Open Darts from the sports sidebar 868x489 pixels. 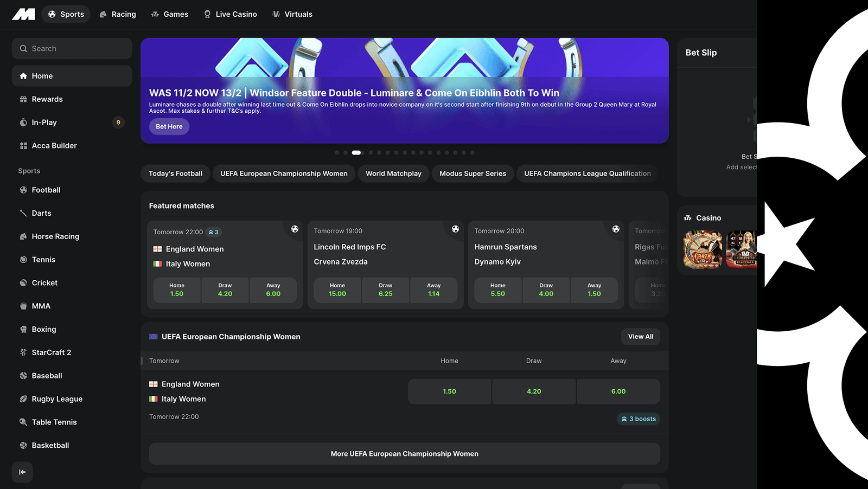41,213
